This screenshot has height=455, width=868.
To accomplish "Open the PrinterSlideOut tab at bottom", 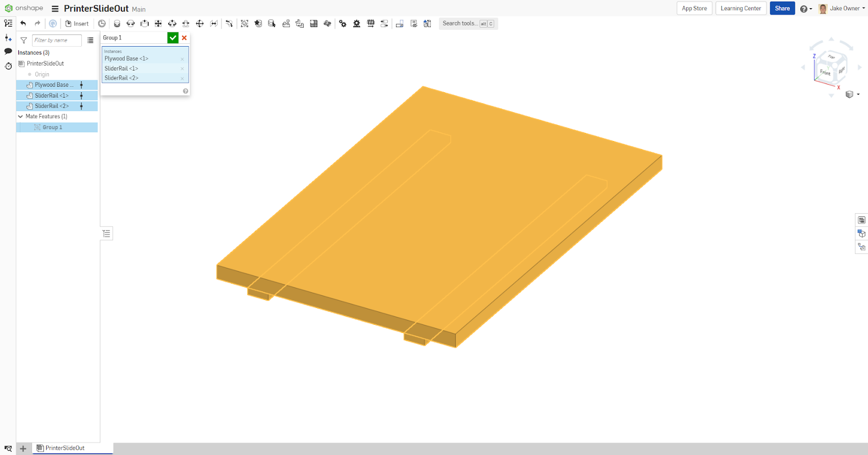I will 65,448.
